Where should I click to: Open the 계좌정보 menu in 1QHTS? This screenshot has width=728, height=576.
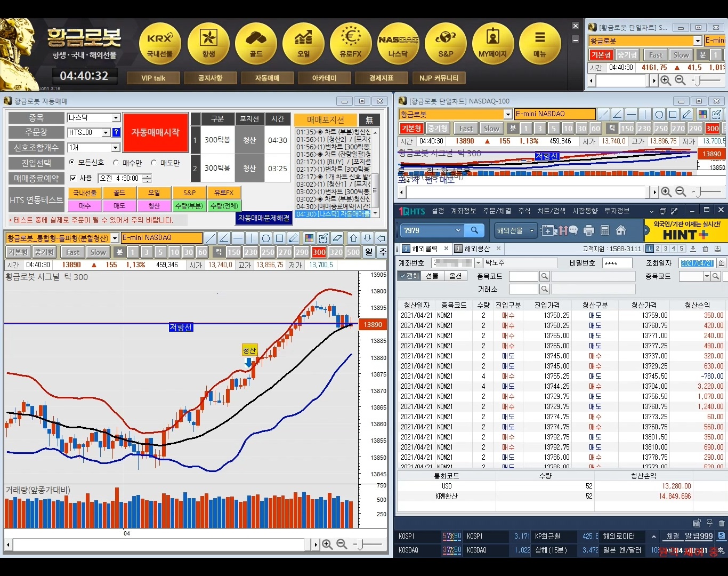click(x=464, y=211)
